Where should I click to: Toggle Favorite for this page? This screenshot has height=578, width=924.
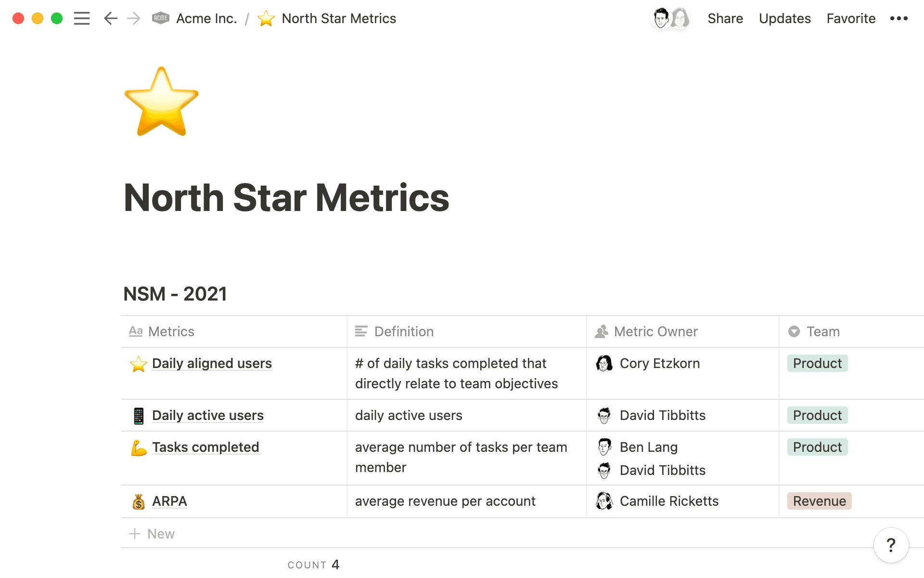click(850, 18)
